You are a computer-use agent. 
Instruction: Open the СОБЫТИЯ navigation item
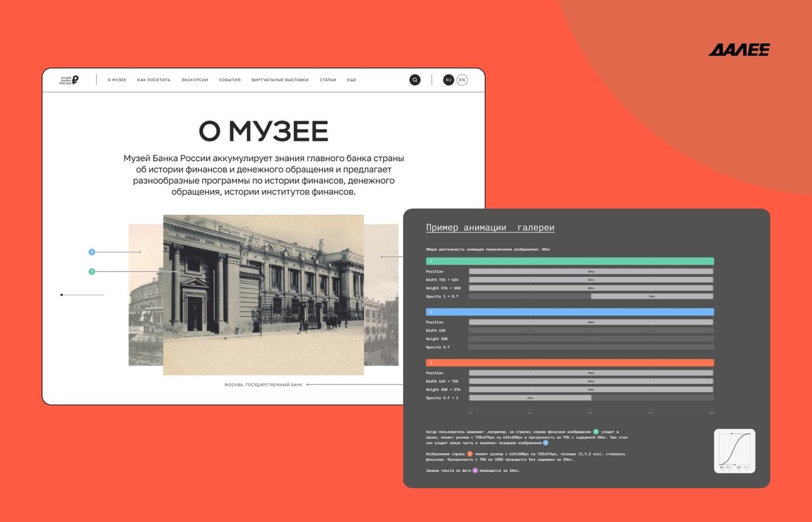230,80
